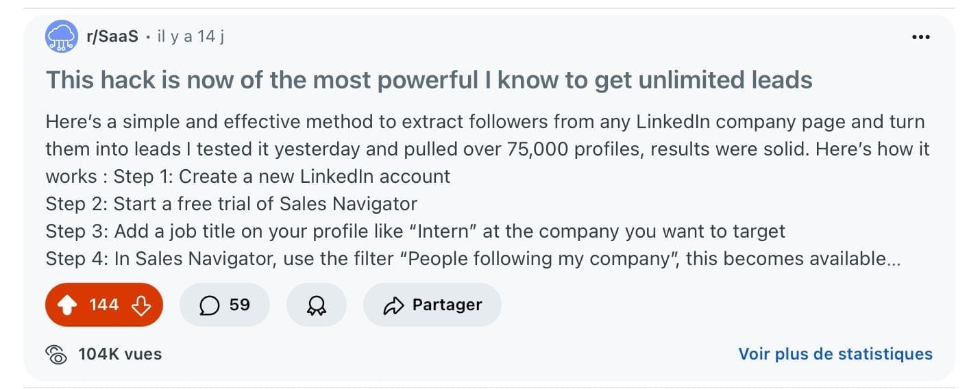Screen dimensions: 980x389
Task: Click the "104K vues" view count
Action: [120, 354]
